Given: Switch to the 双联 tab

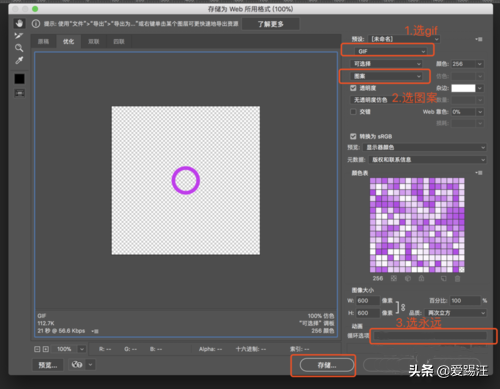Looking at the screenshot, I should tap(94, 42).
